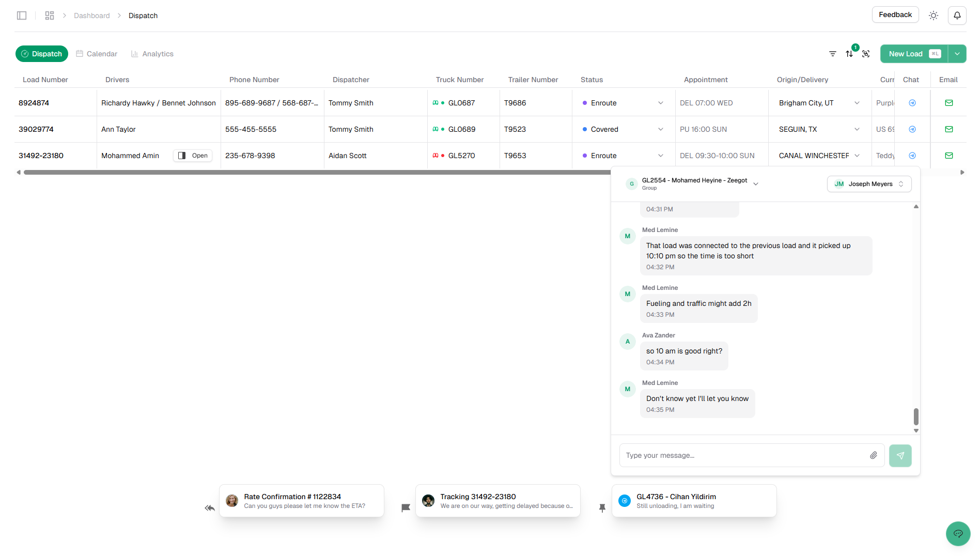Switch to the Calendar tab
This screenshot has width=980, height=556.
(96, 53)
